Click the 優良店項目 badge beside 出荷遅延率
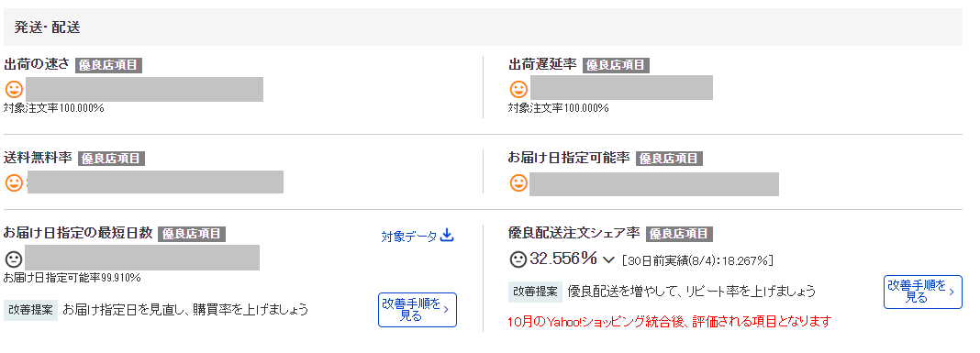980x353 pixels. coord(616,66)
